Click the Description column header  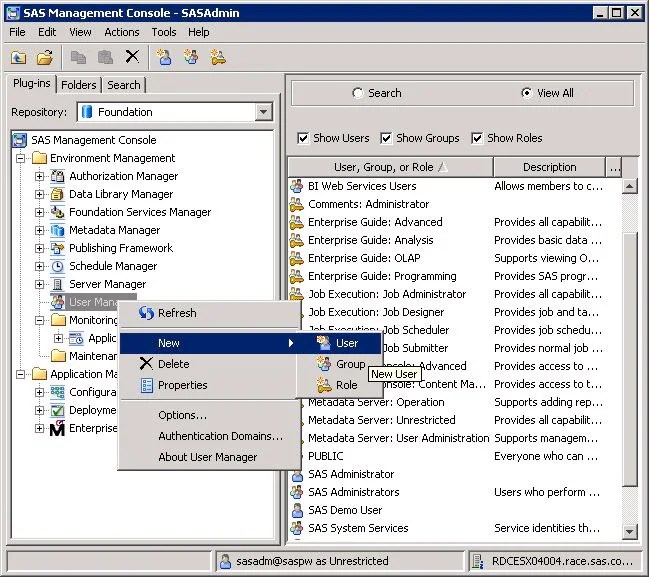point(549,167)
